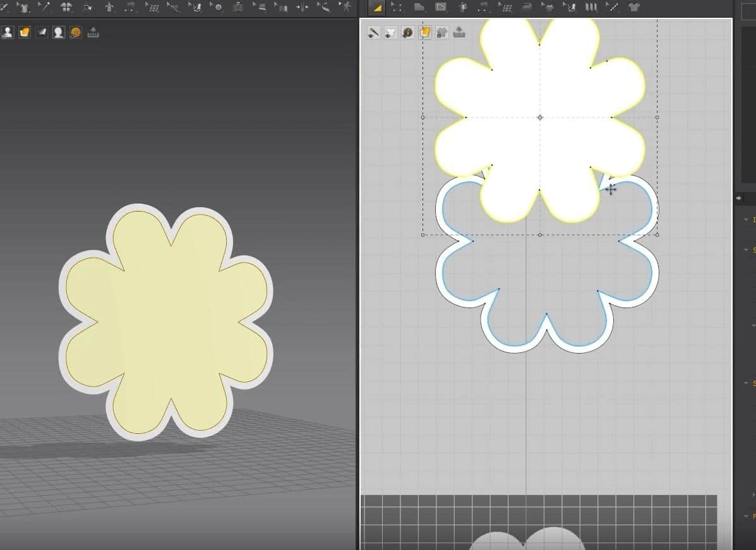Select the active yellow Edit Pattern tool
This screenshot has width=756, height=550.
pyautogui.click(x=376, y=7)
